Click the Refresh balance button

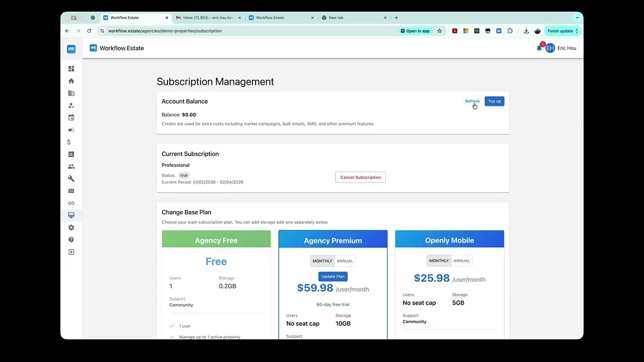point(472,101)
